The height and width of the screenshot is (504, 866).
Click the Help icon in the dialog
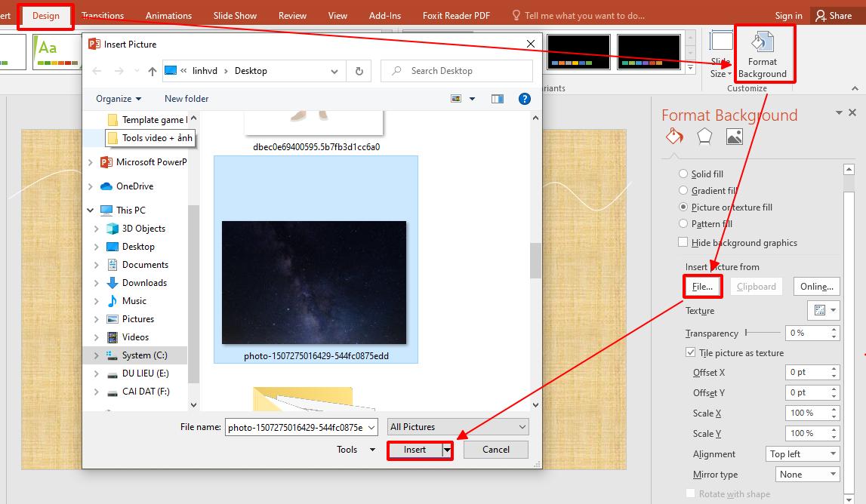tap(524, 98)
